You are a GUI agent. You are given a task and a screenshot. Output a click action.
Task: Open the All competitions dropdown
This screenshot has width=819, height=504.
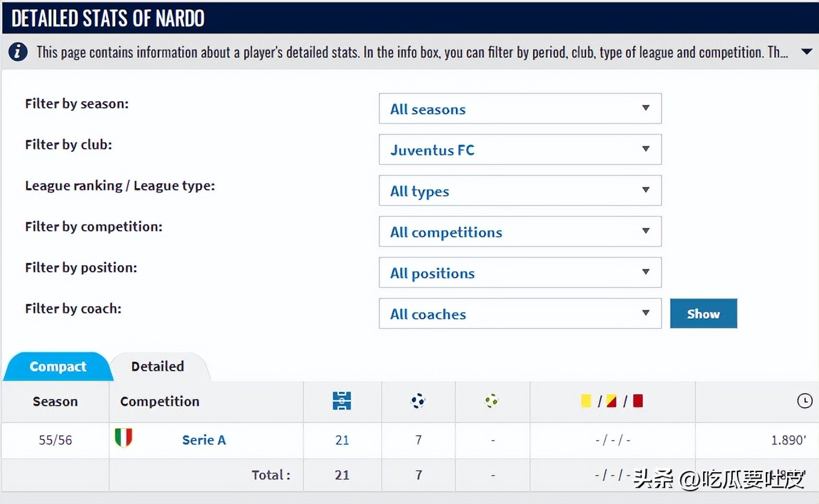pos(520,232)
